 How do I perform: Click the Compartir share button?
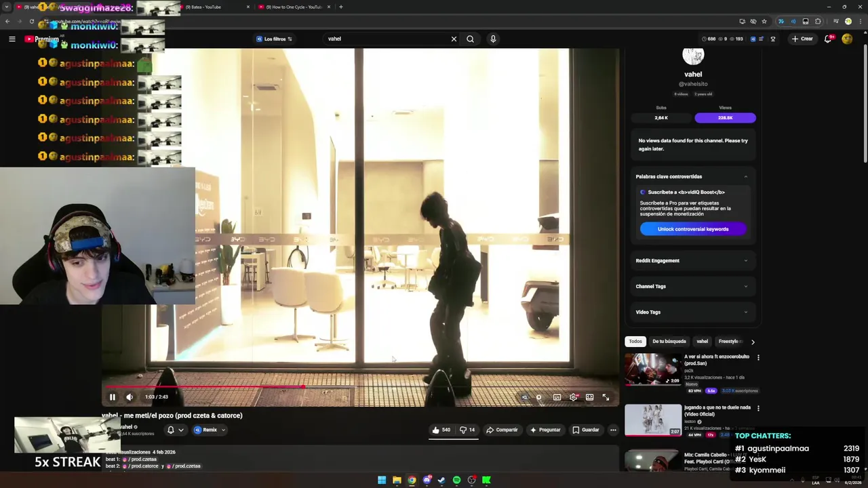click(x=502, y=430)
